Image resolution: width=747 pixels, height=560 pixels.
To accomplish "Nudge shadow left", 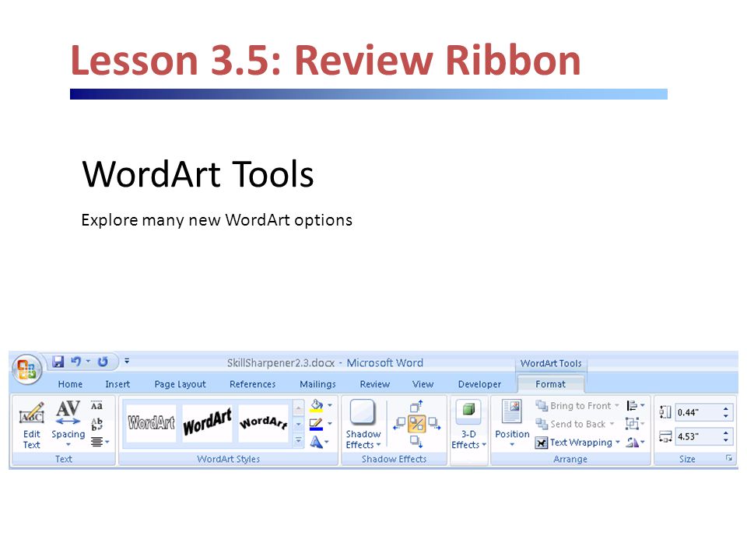I will click(399, 423).
